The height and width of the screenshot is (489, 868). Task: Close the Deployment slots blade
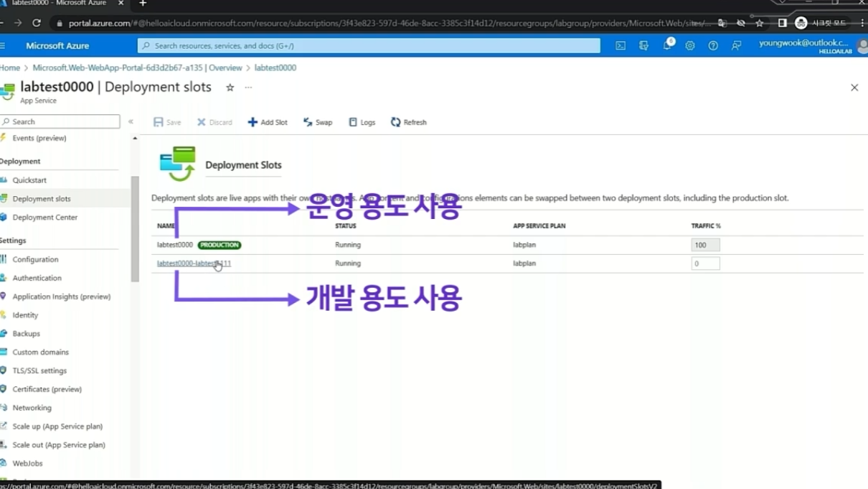tap(854, 88)
